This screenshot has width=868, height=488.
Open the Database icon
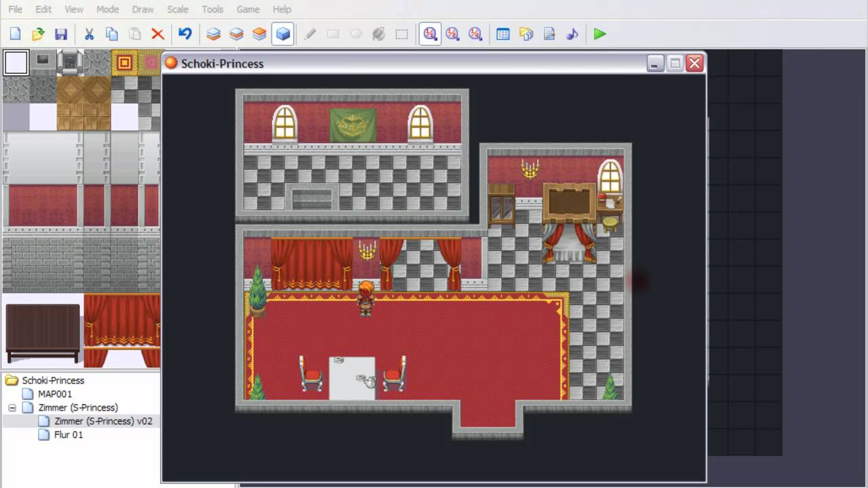point(503,34)
